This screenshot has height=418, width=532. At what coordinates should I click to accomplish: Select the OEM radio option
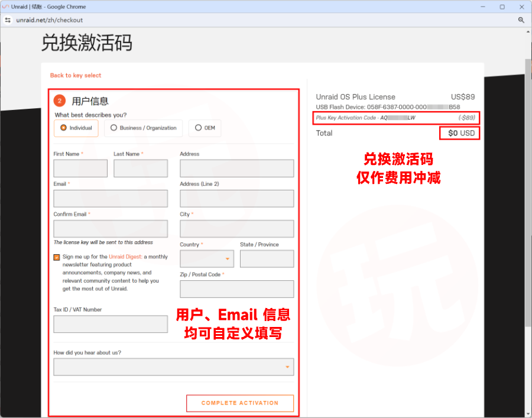pos(205,128)
